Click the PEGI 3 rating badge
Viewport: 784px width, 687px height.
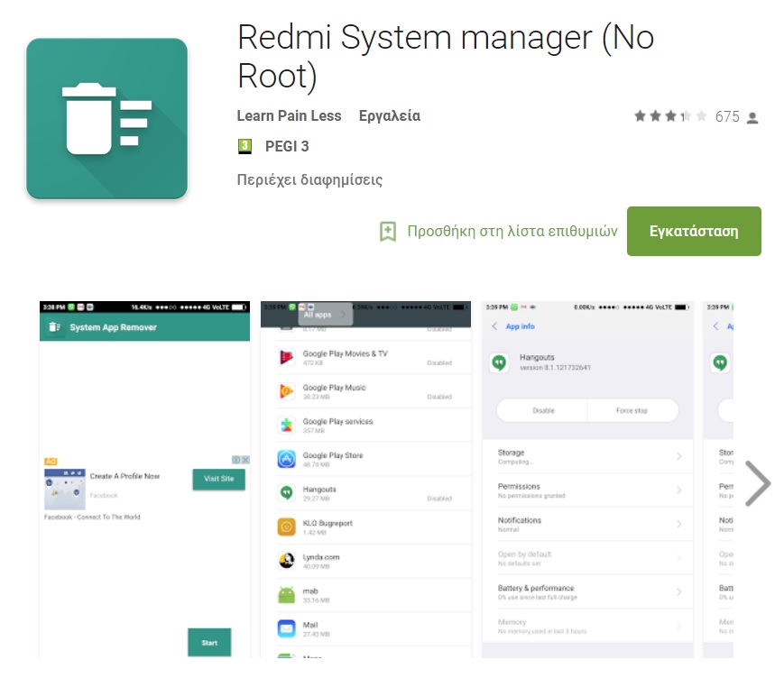(244, 146)
